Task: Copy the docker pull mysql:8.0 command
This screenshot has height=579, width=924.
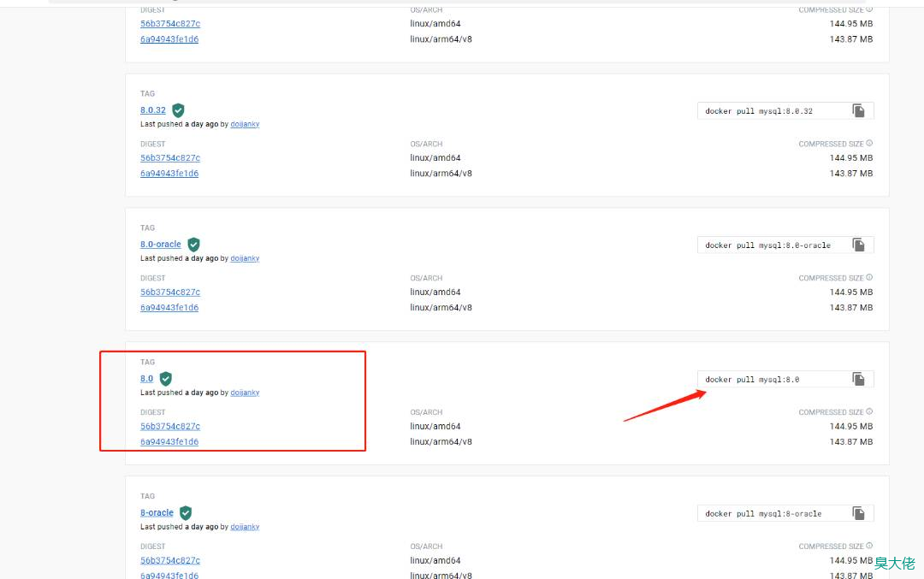Action: click(859, 380)
